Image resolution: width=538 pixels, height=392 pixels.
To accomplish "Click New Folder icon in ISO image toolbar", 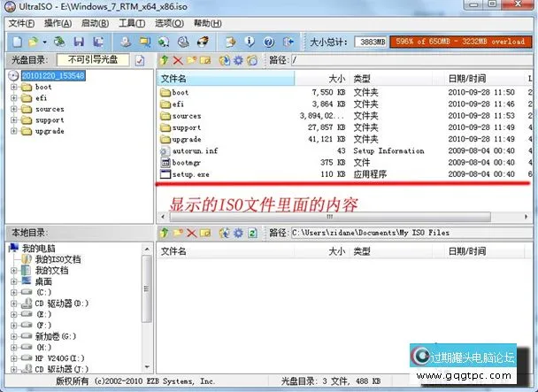I will point(191,60).
